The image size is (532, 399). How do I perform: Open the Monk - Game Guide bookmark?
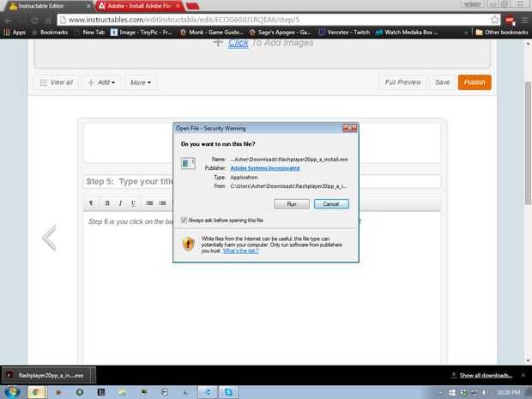tap(212, 33)
